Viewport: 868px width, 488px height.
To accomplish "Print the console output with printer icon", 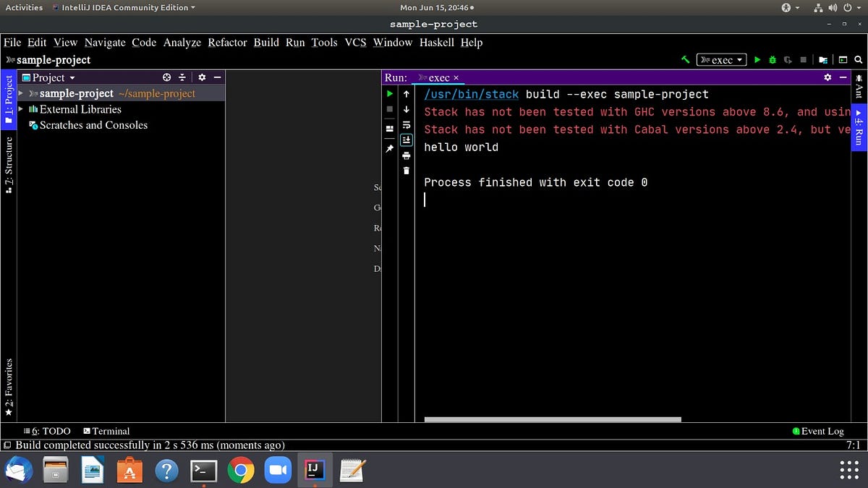I will (406, 155).
